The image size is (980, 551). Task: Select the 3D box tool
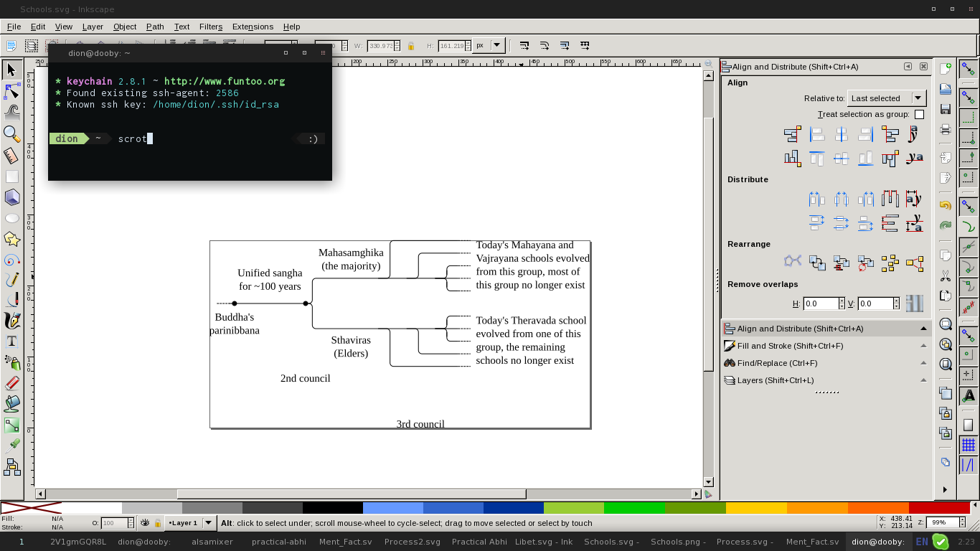(11, 197)
